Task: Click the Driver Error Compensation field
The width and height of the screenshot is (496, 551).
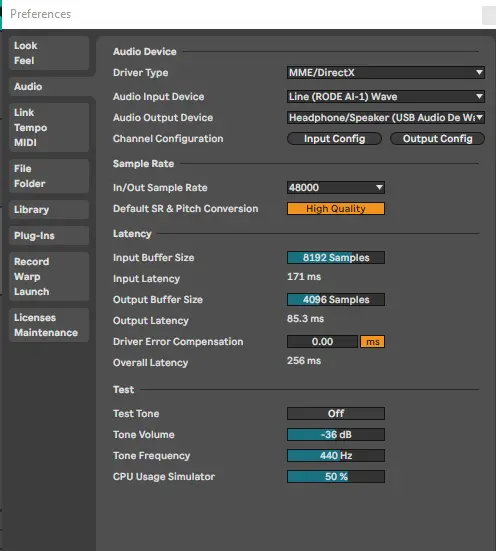Action: (322, 342)
